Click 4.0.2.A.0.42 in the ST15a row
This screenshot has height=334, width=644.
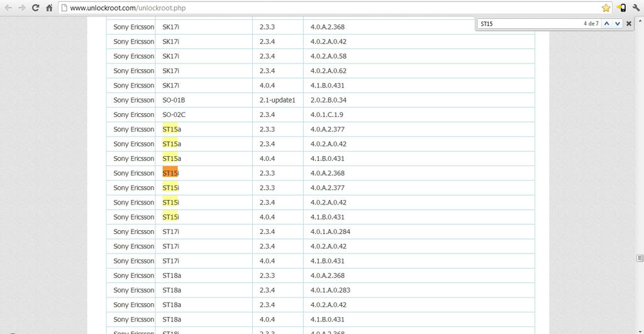coord(328,144)
